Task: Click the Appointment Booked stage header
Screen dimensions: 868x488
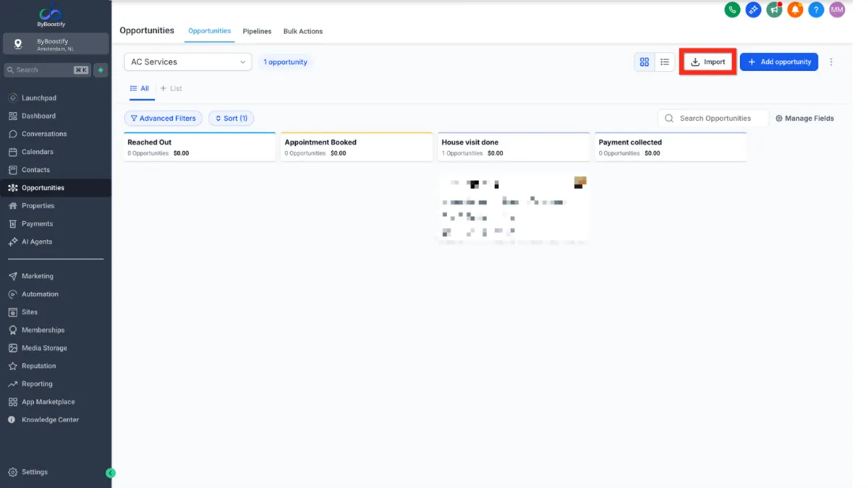Action: coord(357,147)
